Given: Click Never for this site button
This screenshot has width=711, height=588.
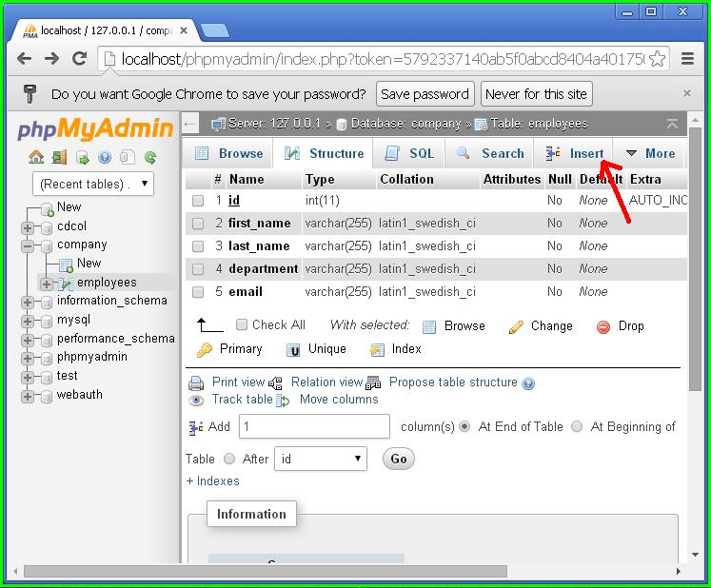Looking at the screenshot, I should (x=536, y=94).
